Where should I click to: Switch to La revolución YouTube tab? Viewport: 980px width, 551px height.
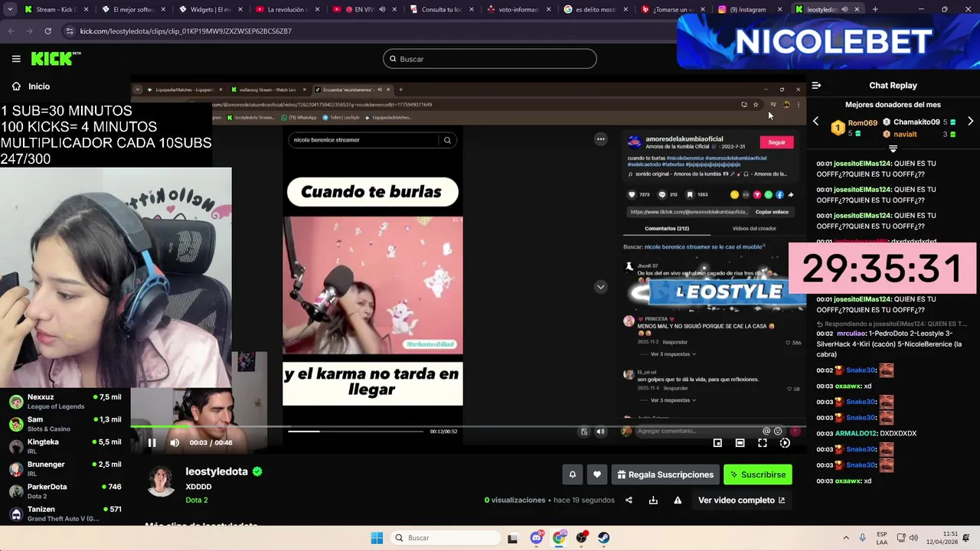click(289, 10)
